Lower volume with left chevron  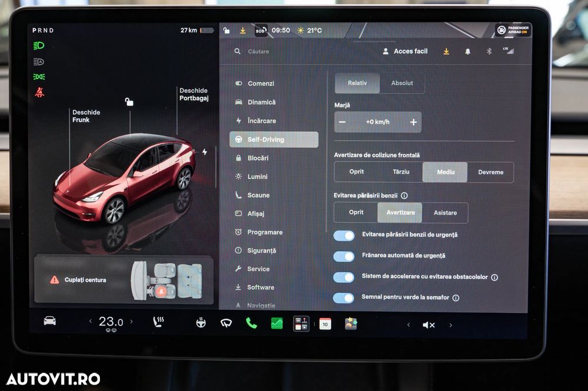pos(409,325)
